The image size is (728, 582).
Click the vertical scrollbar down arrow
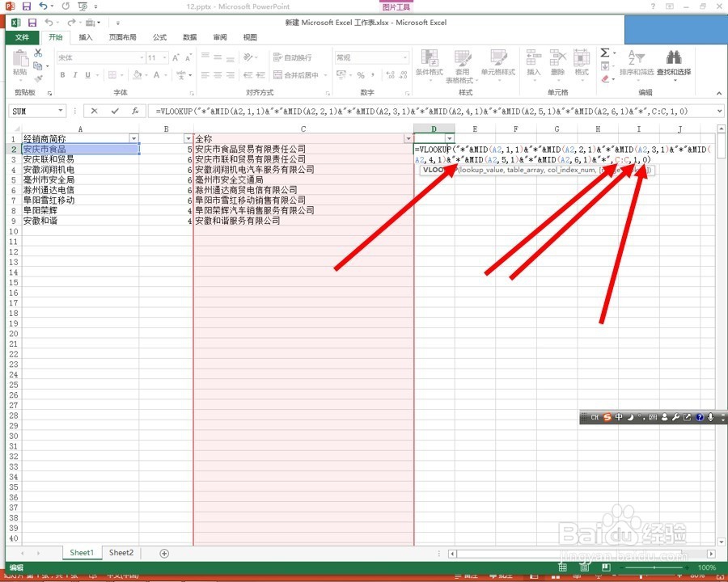point(721,541)
